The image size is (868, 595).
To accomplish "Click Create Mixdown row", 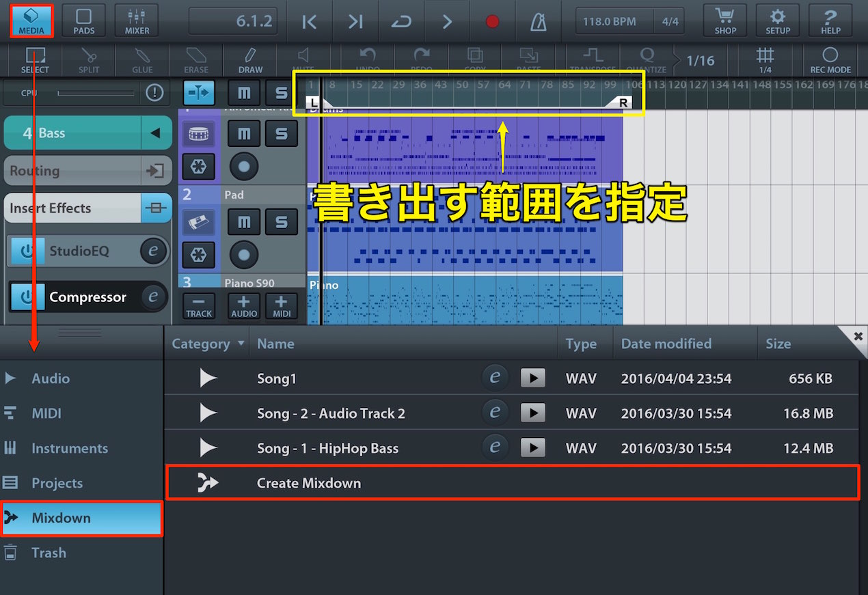I will pyautogui.click(x=513, y=483).
